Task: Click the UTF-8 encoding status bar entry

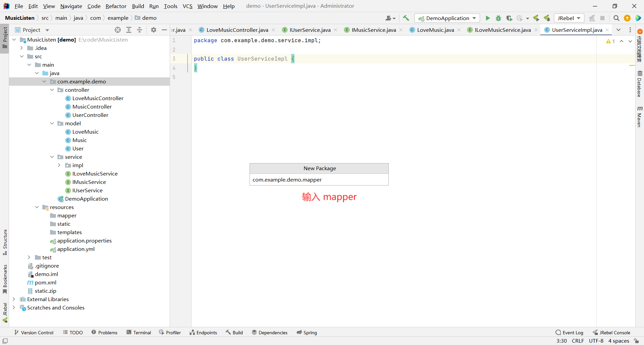Action: click(x=596, y=341)
